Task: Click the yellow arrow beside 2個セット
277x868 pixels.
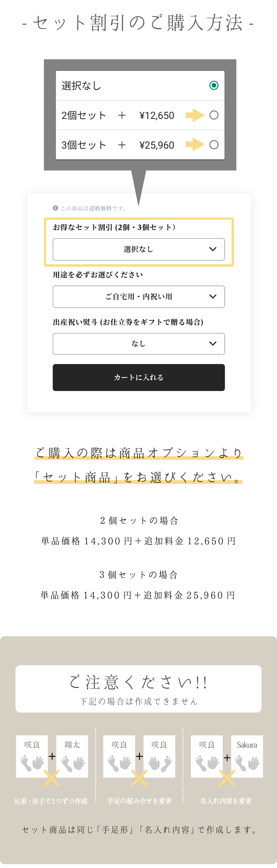Action: click(x=195, y=115)
